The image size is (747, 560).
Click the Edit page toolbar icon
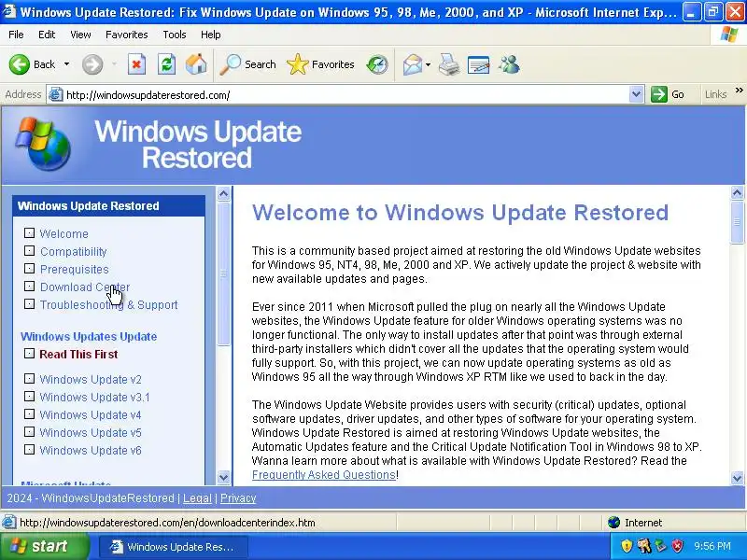click(x=478, y=64)
